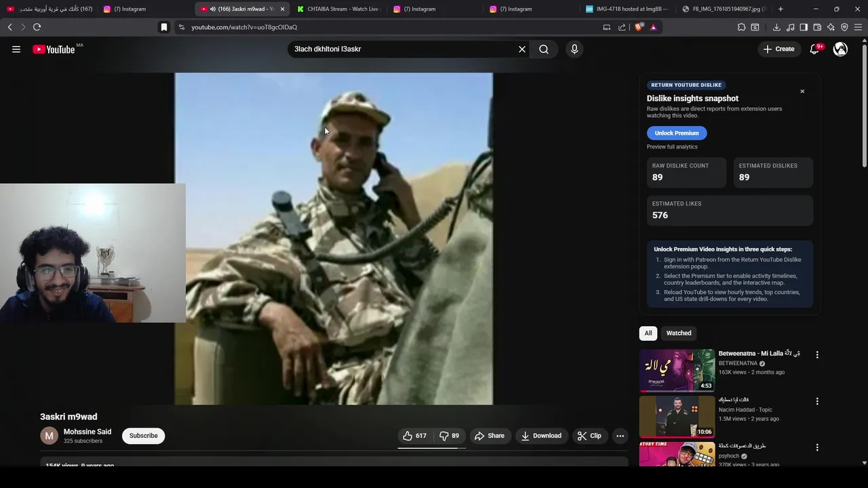Image resolution: width=868 pixels, height=488 pixels.
Task: Go back with browser back arrow
Action: (x=9, y=27)
